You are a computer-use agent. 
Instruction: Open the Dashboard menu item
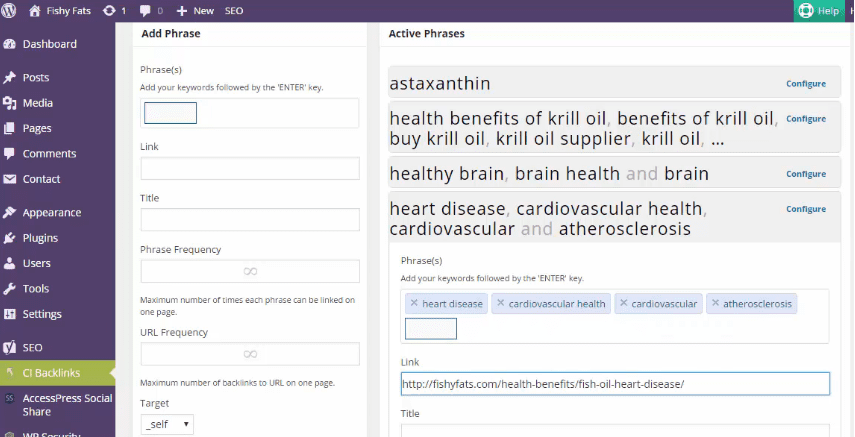coord(49,44)
